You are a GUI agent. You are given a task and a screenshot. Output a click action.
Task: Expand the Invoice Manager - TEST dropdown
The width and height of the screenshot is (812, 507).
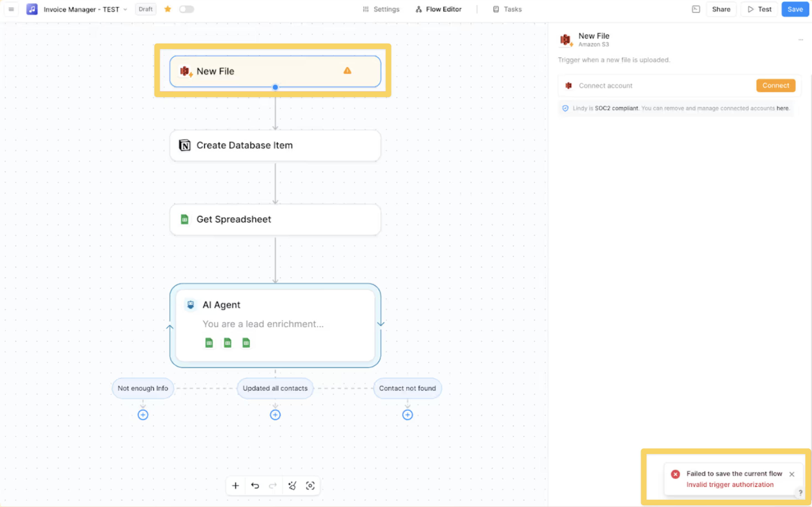tap(125, 9)
